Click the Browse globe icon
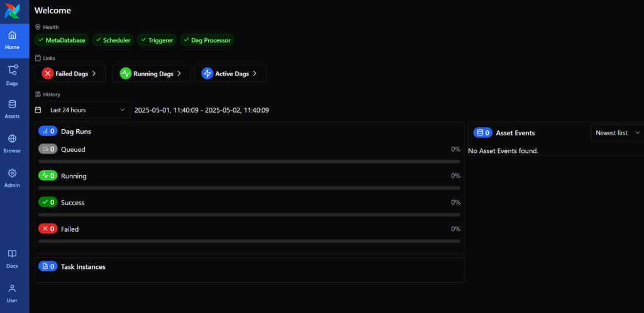 (12, 139)
